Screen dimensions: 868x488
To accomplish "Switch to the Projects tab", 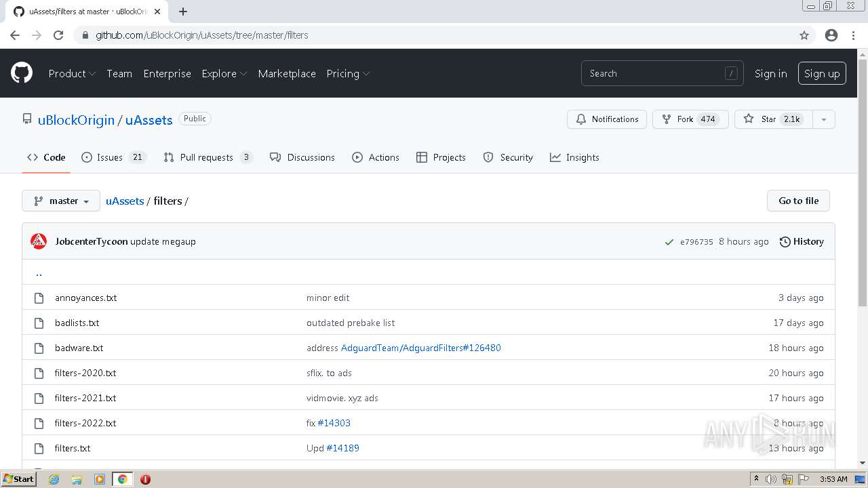I will 441,157.
